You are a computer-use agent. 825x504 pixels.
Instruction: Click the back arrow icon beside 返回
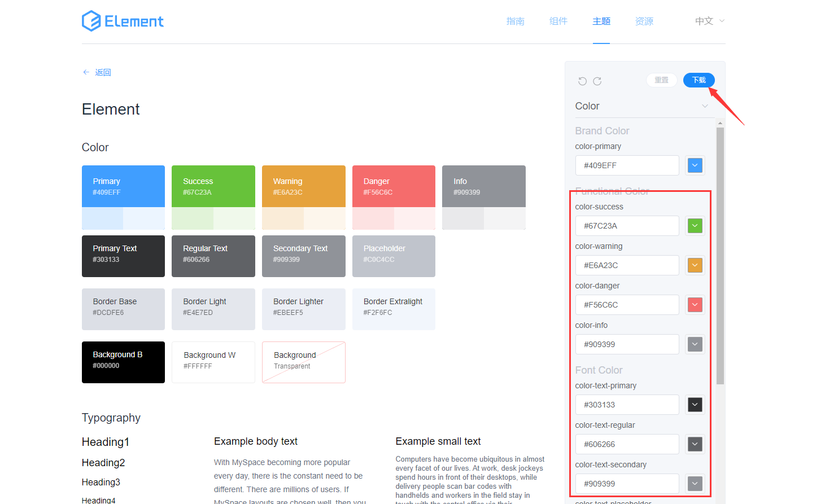[86, 72]
